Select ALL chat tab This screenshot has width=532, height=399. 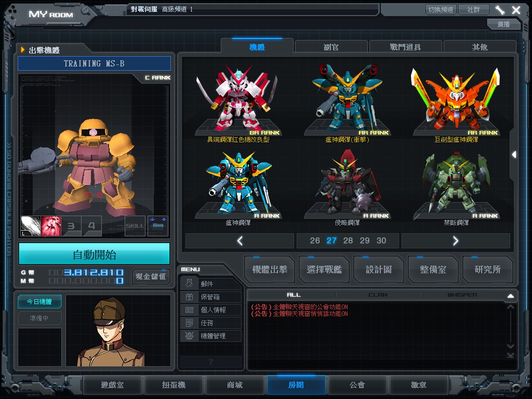tap(294, 295)
